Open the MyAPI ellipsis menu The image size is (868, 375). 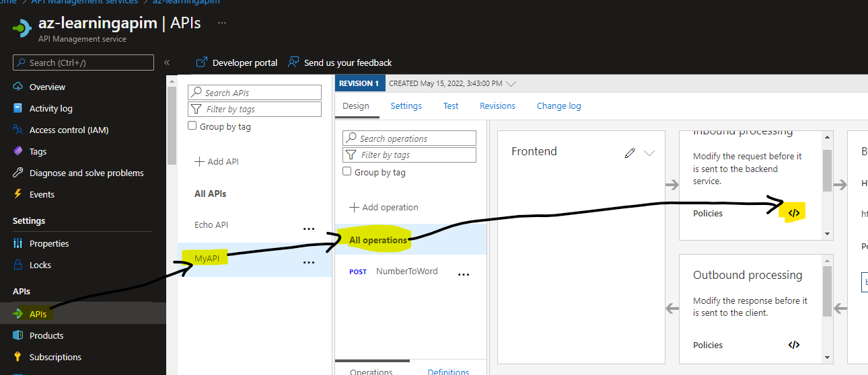(309, 263)
